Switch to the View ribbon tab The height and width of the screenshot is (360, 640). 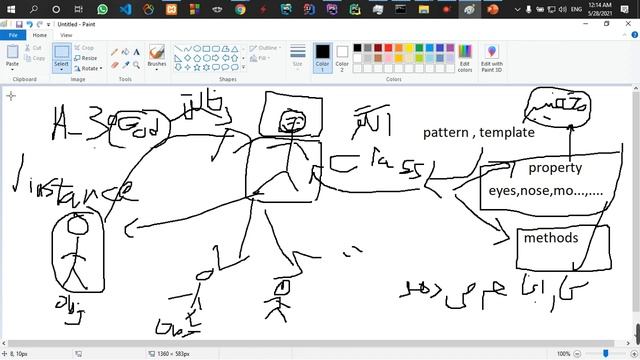coord(66,35)
